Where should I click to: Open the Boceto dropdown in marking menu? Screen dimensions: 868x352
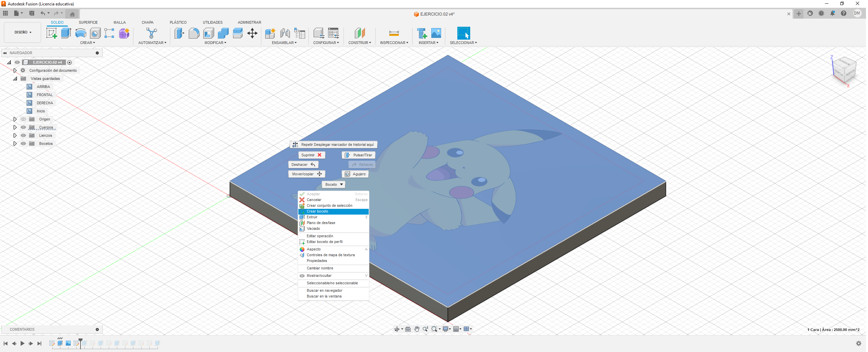333,184
